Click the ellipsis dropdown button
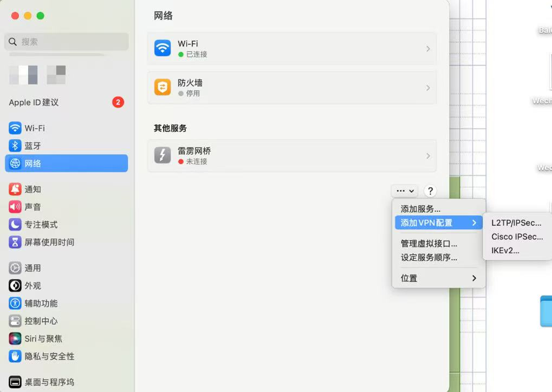This screenshot has width=552, height=392. click(x=405, y=191)
